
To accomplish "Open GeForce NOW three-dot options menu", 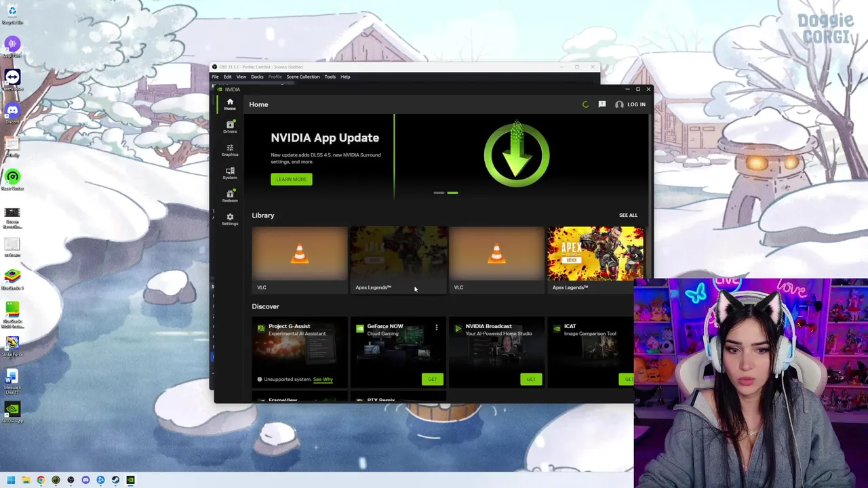I will tap(437, 327).
